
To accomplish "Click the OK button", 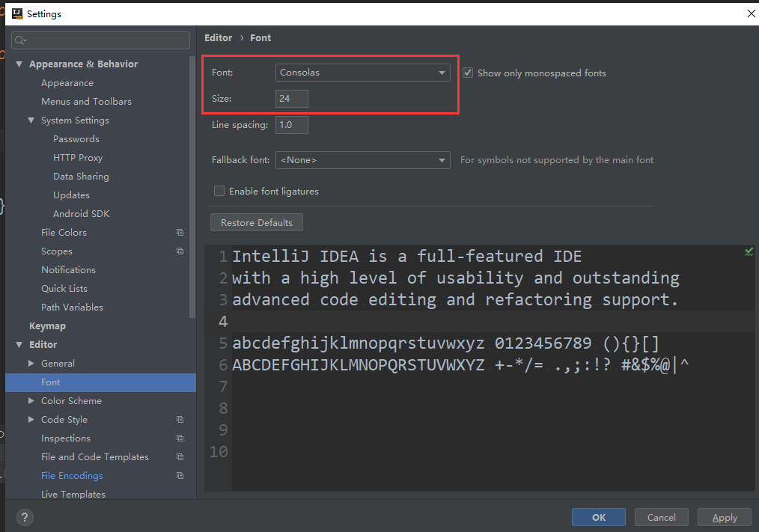I will pos(598,518).
